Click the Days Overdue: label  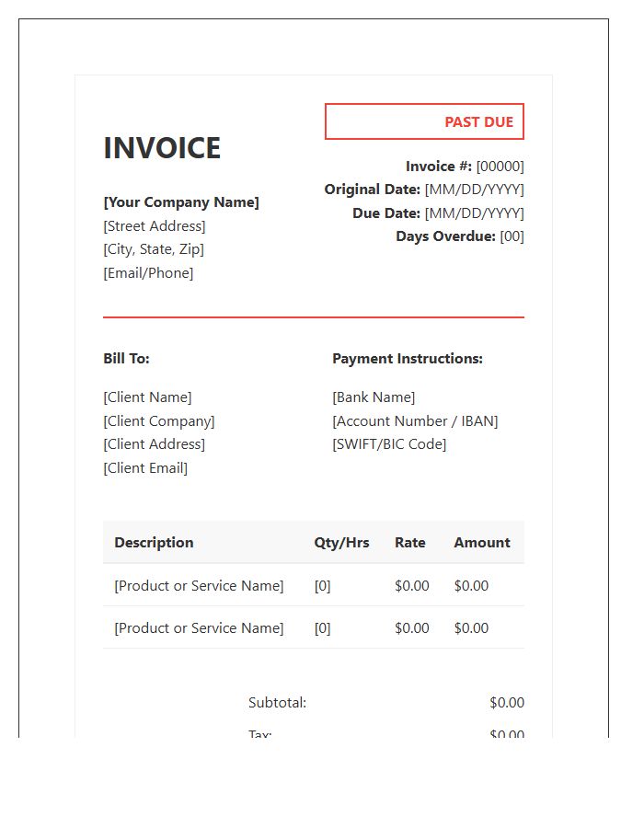[445, 236]
